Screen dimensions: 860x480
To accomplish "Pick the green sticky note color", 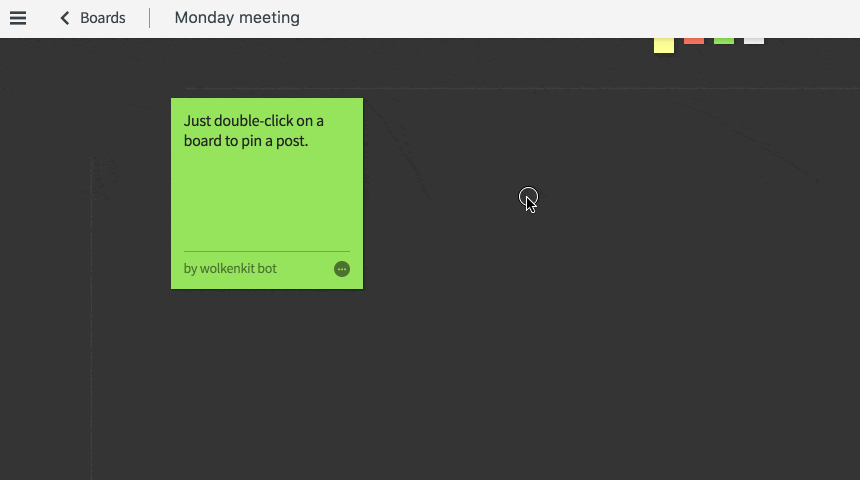I will pos(724,41).
